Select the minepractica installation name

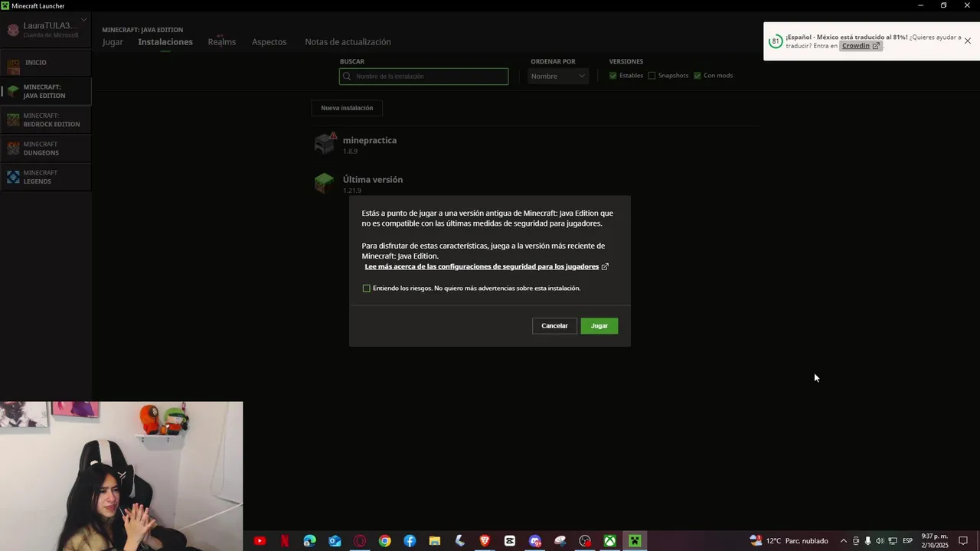pos(370,140)
